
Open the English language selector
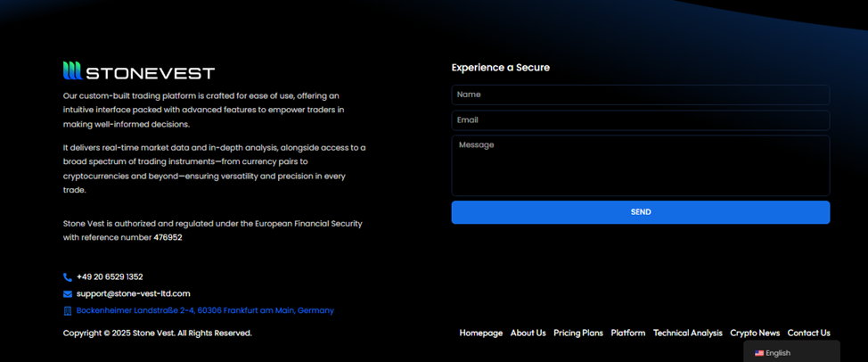(x=791, y=352)
